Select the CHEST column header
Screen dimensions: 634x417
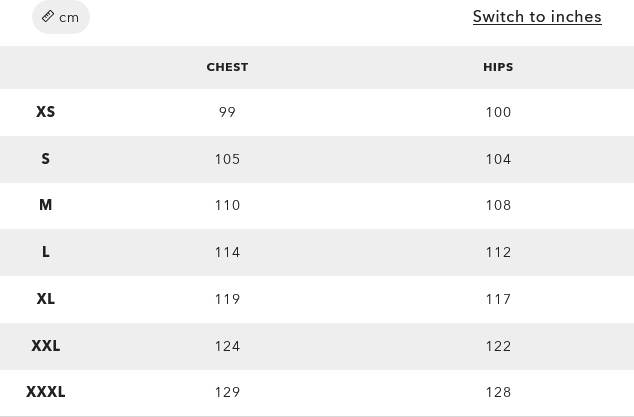pos(227,67)
